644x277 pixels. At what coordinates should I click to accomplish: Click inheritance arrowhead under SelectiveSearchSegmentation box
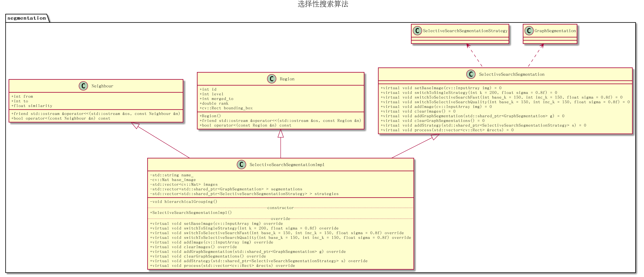pyautogui.click(x=435, y=136)
